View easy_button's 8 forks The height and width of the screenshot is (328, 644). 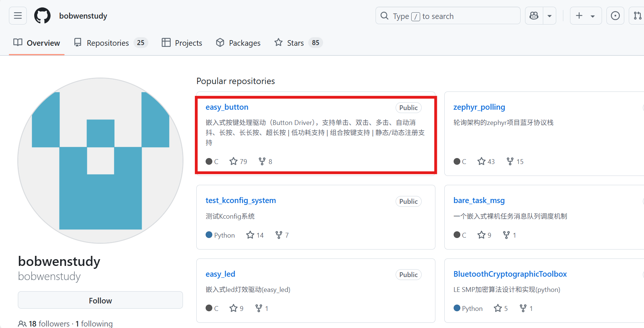pyautogui.click(x=265, y=161)
